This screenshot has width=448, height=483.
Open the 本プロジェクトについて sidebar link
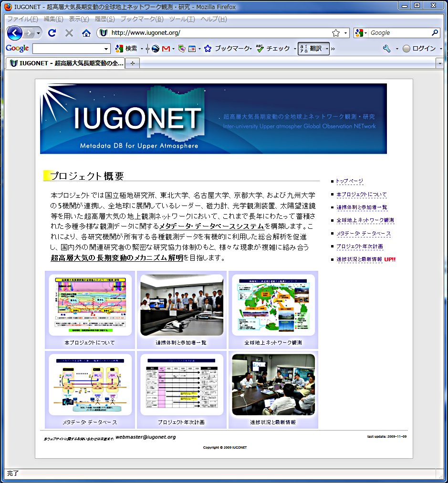point(361,195)
